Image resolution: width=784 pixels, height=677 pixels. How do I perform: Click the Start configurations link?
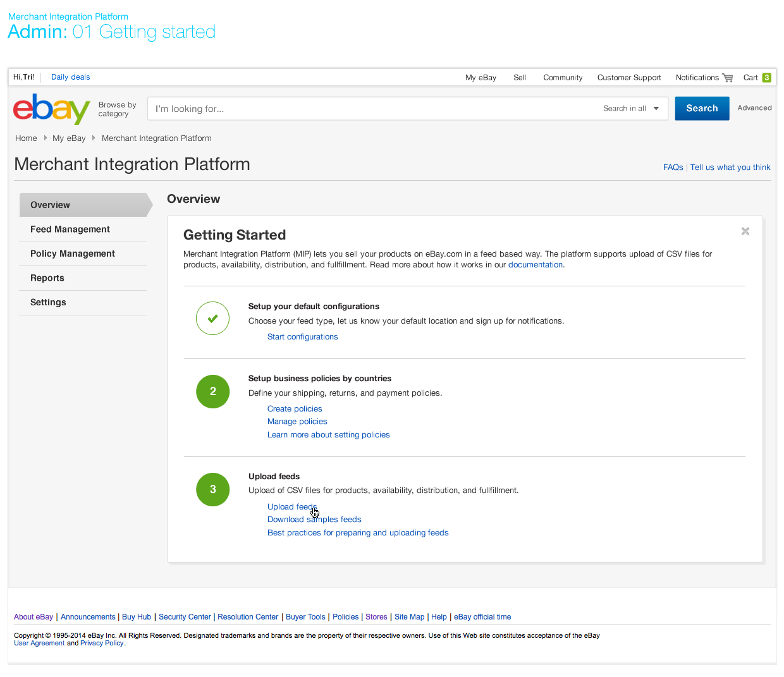point(302,337)
